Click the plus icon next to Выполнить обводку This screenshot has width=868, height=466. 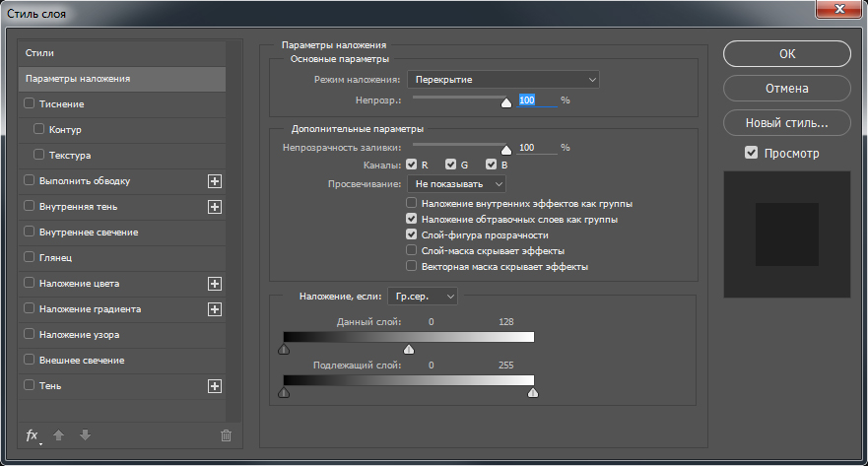tap(215, 181)
